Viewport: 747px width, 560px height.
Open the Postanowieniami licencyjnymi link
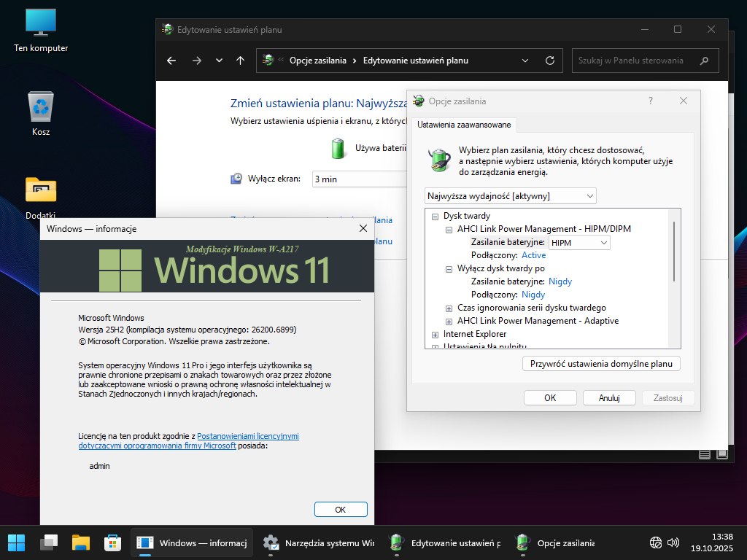(x=248, y=436)
